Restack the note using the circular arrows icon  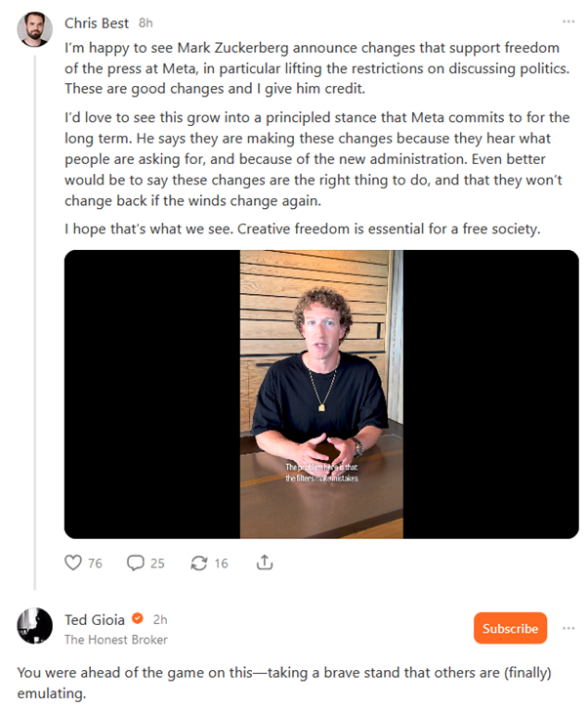[199, 563]
